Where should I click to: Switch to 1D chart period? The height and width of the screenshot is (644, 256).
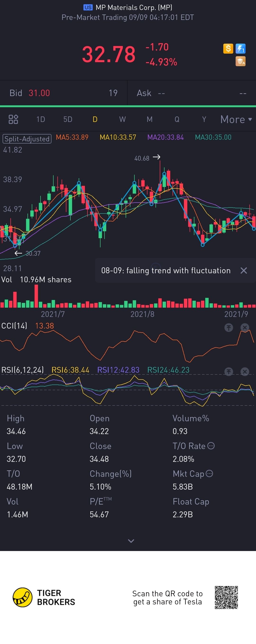click(x=41, y=119)
